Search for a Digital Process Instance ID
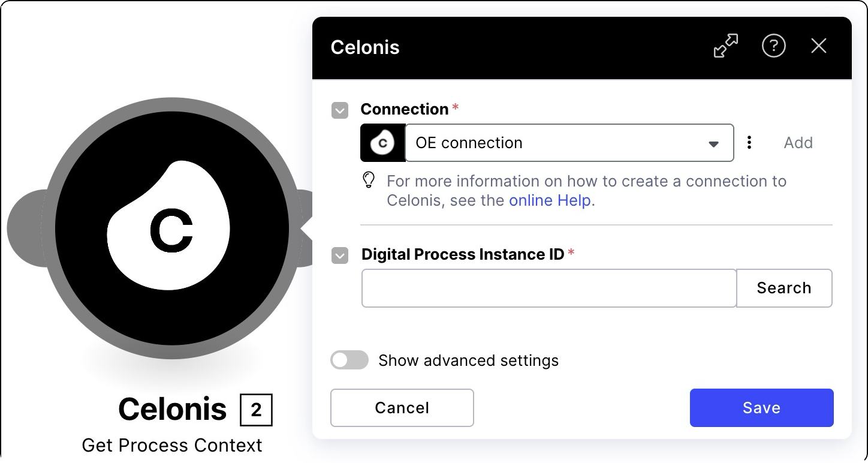Viewport: 868px width, 463px height. click(x=784, y=288)
